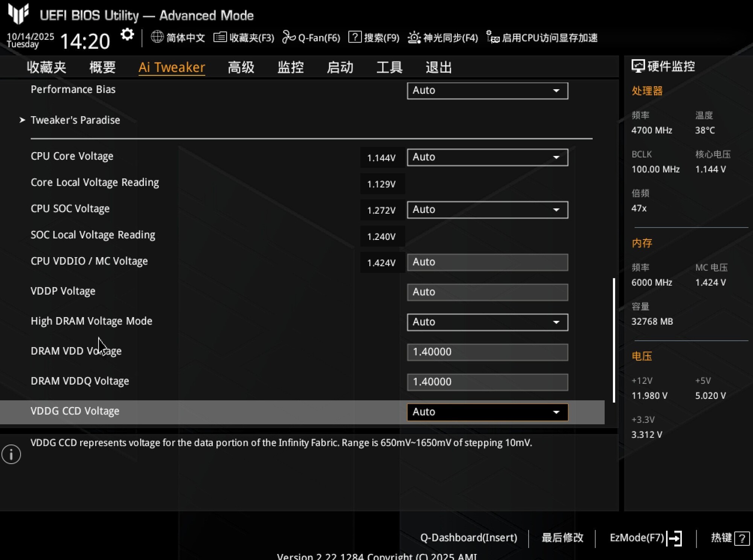Switch to the 高级 tab
This screenshot has height=560, width=753.
241,67
